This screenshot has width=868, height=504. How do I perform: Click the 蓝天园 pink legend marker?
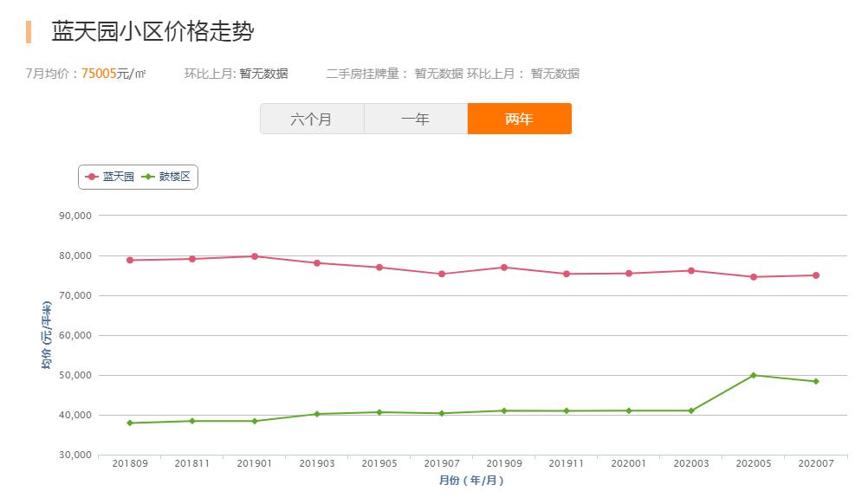94,177
